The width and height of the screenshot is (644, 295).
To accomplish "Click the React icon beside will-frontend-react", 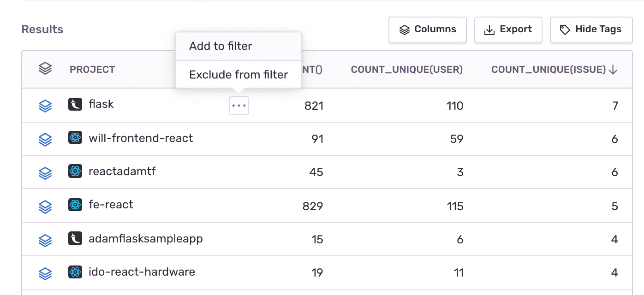I will (75, 137).
